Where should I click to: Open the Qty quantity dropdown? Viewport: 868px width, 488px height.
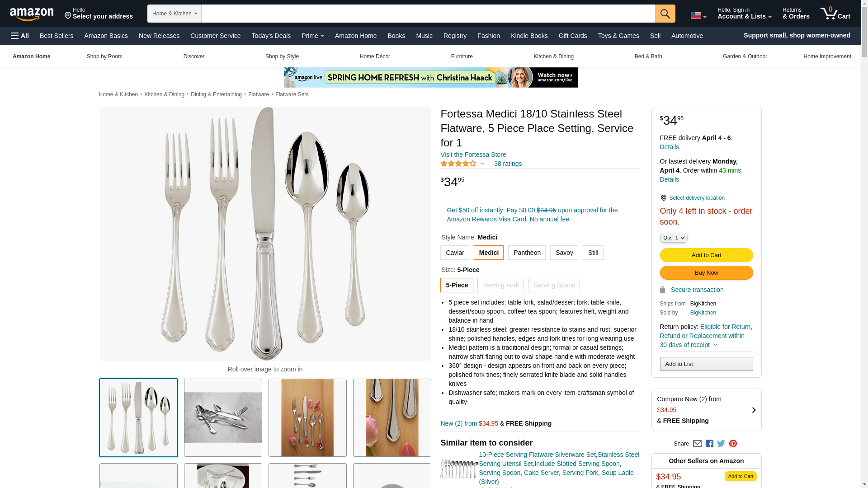click(674, 238)
